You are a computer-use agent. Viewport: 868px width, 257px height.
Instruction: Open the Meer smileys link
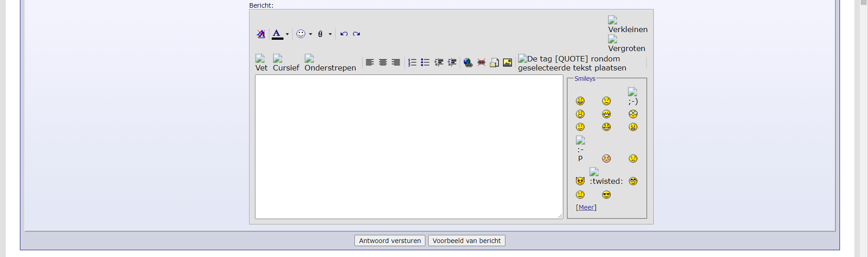click(x=586, y=207)
